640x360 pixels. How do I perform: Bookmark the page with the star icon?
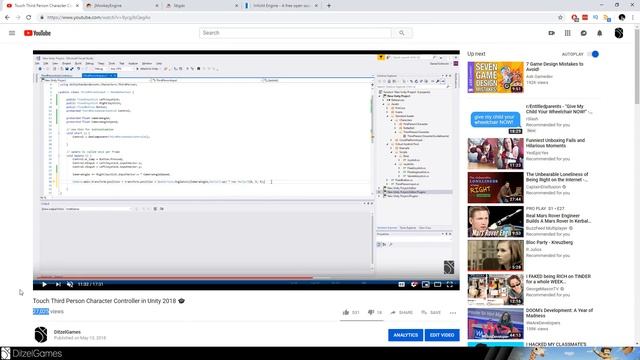click(x=560, y=18)
